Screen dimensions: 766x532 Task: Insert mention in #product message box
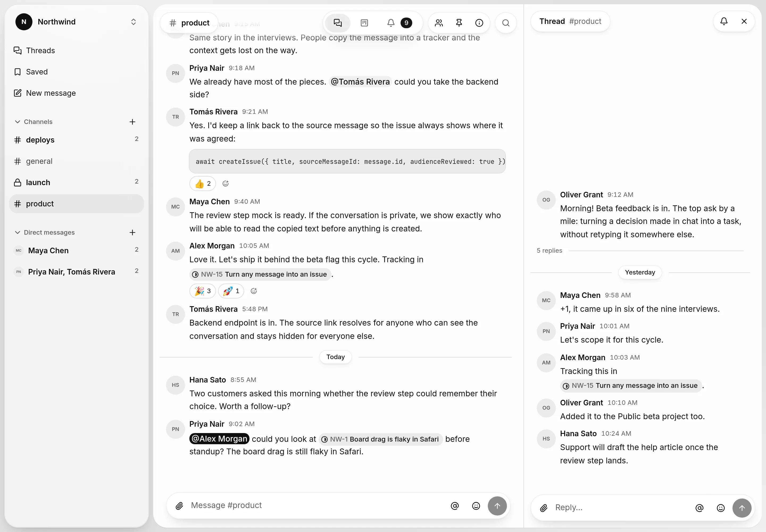pos(455,506)
